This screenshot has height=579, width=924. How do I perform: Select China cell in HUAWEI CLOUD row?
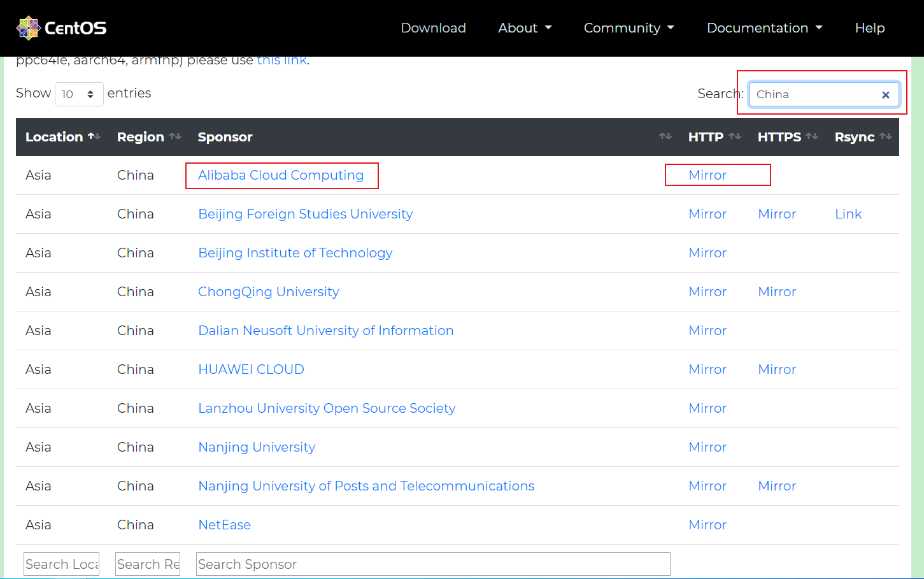click(x=136, y=369)
